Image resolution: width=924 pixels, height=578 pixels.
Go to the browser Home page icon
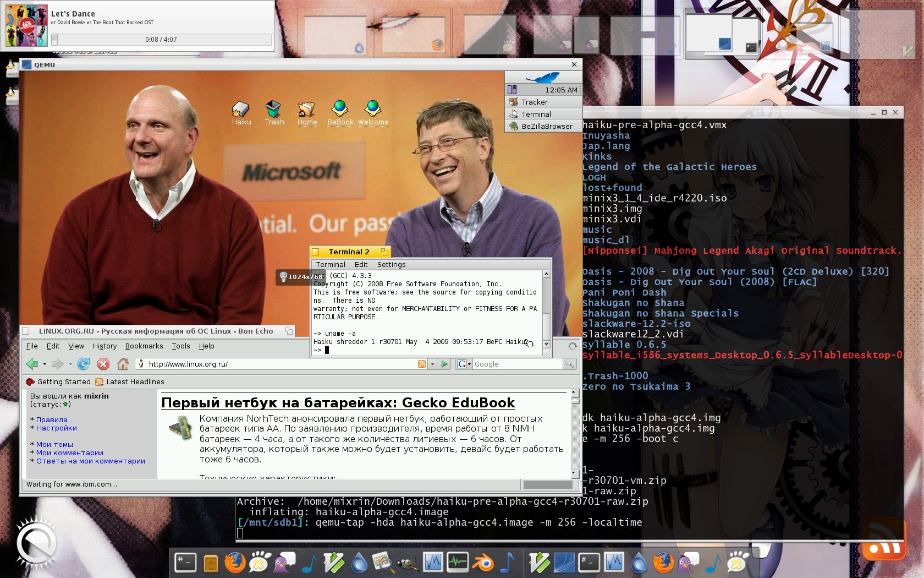[x=123, y=364]
